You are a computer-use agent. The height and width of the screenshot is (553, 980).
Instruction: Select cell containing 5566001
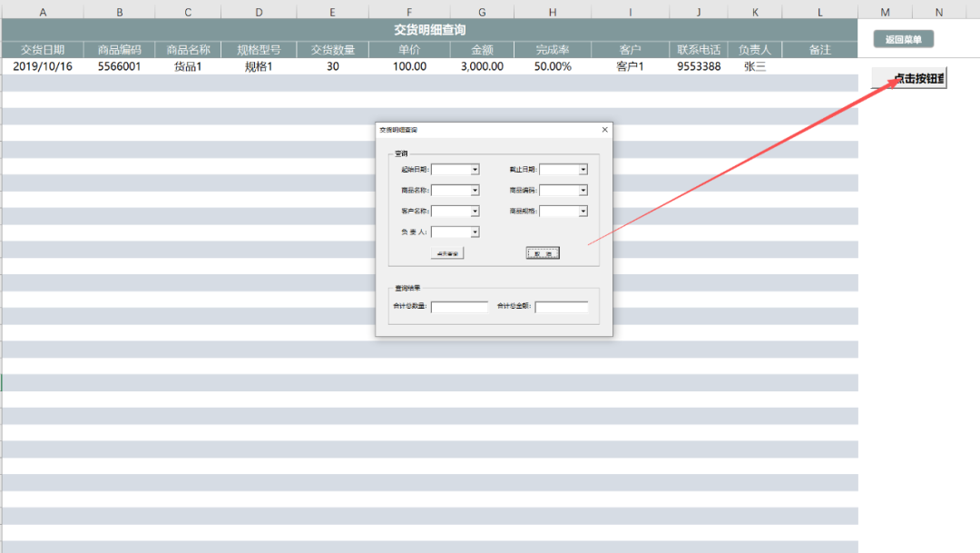119,66
